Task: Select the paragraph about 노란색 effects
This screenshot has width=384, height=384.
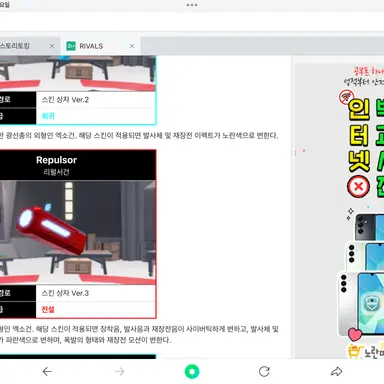Action: pyautogui.click(x=139, y=136)
